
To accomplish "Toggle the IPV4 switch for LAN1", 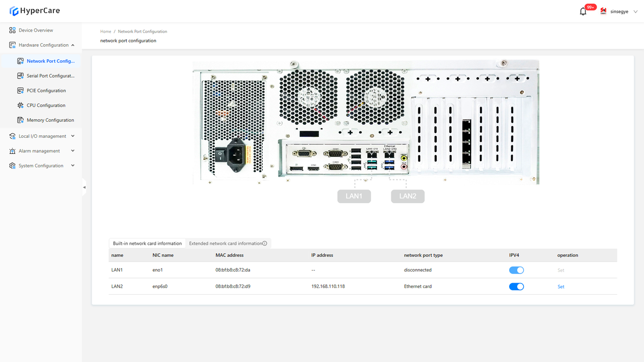I will coord(516,270).
